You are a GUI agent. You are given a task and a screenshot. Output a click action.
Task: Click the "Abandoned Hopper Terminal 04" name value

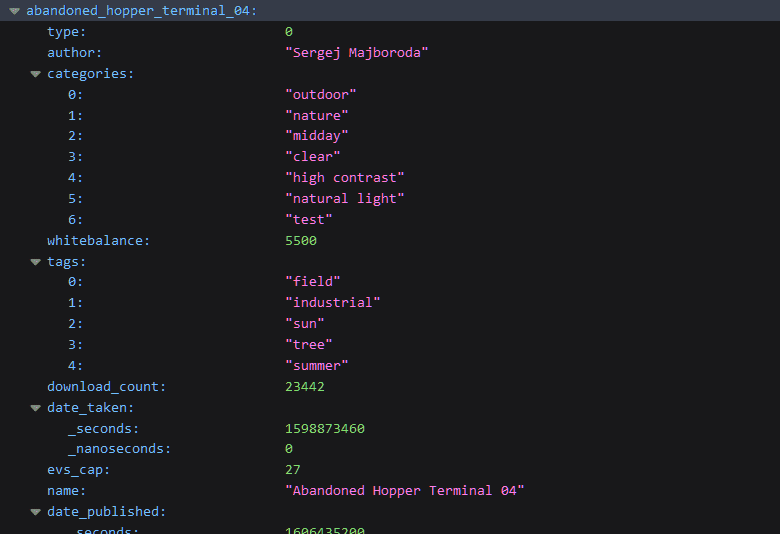[x=405, y=491]
